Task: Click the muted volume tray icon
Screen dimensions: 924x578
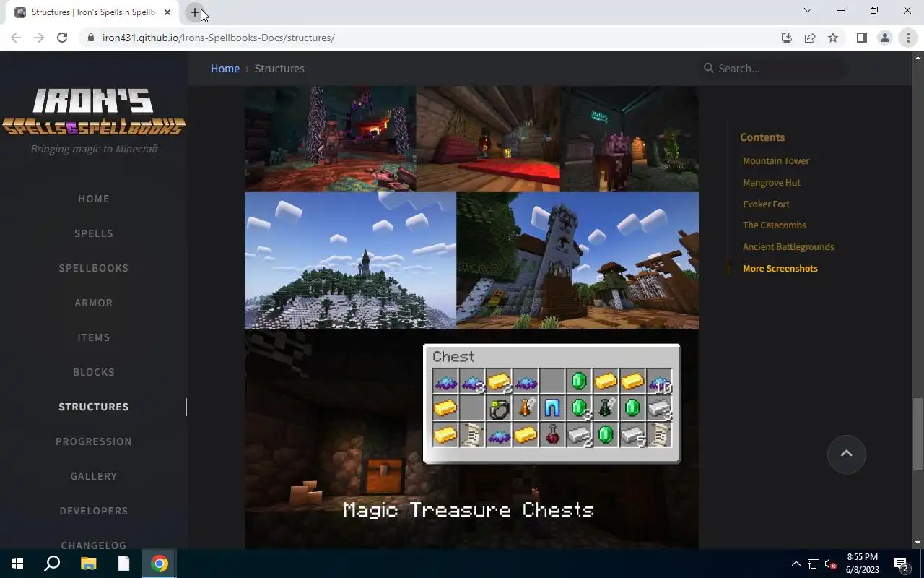Action: tap(831, 564)
